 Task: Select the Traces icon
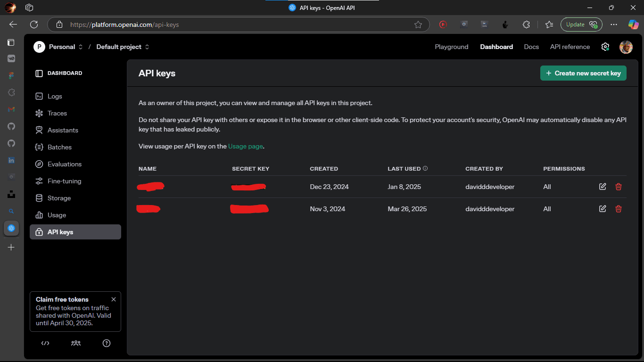(x=40, y=113)
